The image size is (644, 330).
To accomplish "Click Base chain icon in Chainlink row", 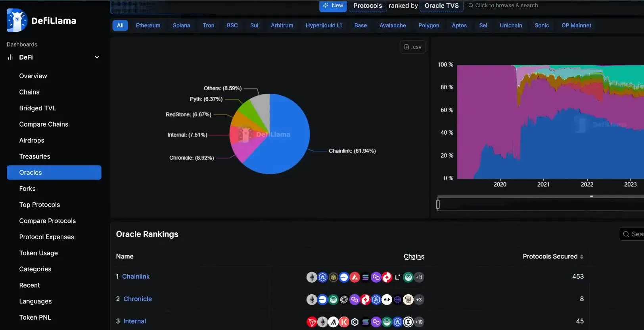I will click(344, 277).
